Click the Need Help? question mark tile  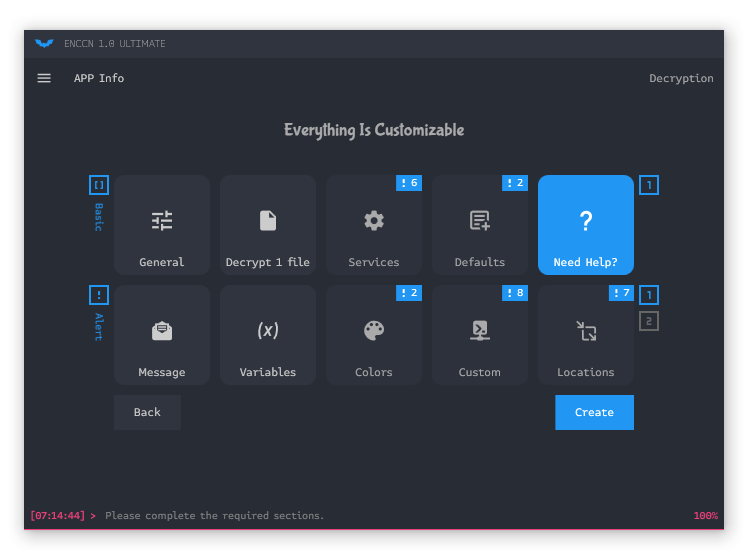point(586,225)
